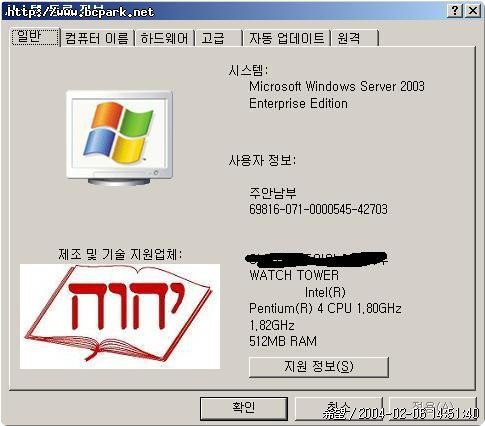Click the Windows logo monitor image
The image size is (485, 426).
(119, 138)
